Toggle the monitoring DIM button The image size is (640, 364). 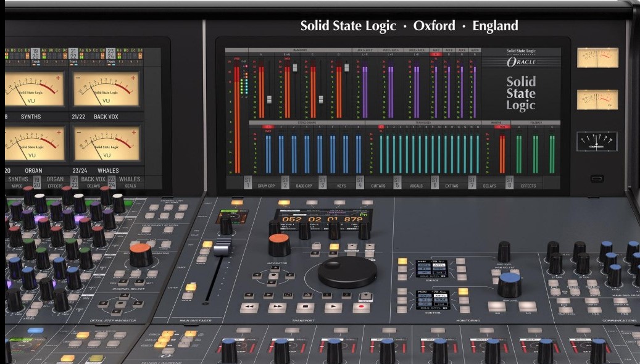pyautogui.click(x=497, y=307)
